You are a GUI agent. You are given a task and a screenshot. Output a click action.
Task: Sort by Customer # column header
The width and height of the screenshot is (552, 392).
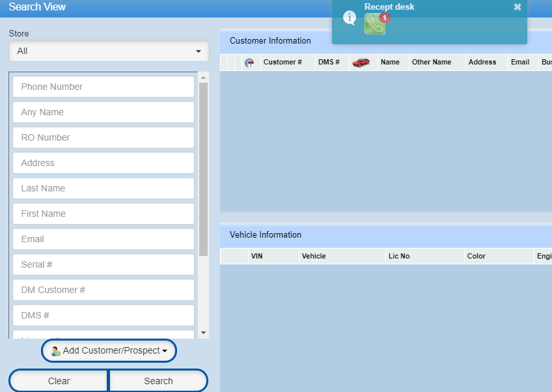pos(283,63)
